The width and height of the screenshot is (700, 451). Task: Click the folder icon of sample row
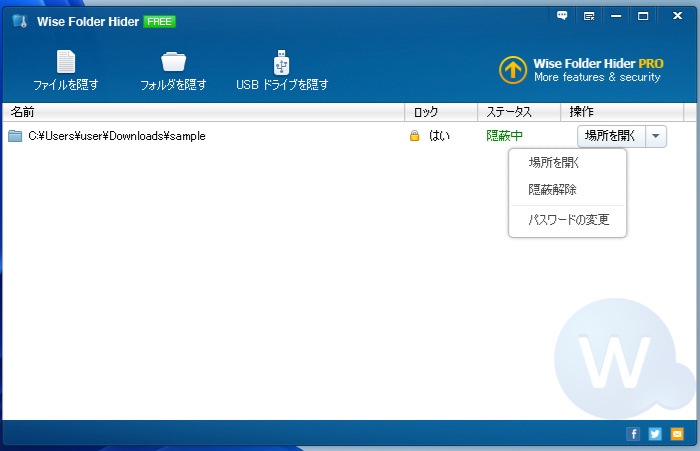coord(15,136)
